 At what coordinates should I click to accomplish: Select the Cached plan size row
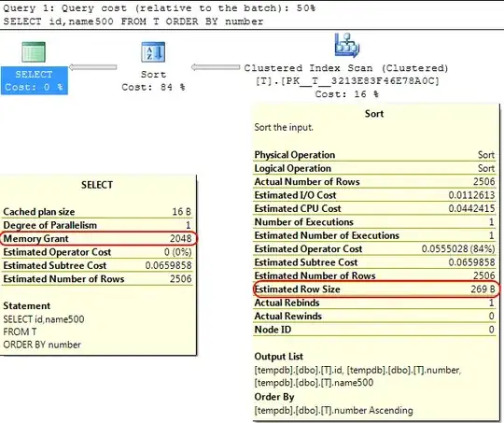tap(98, 212)
